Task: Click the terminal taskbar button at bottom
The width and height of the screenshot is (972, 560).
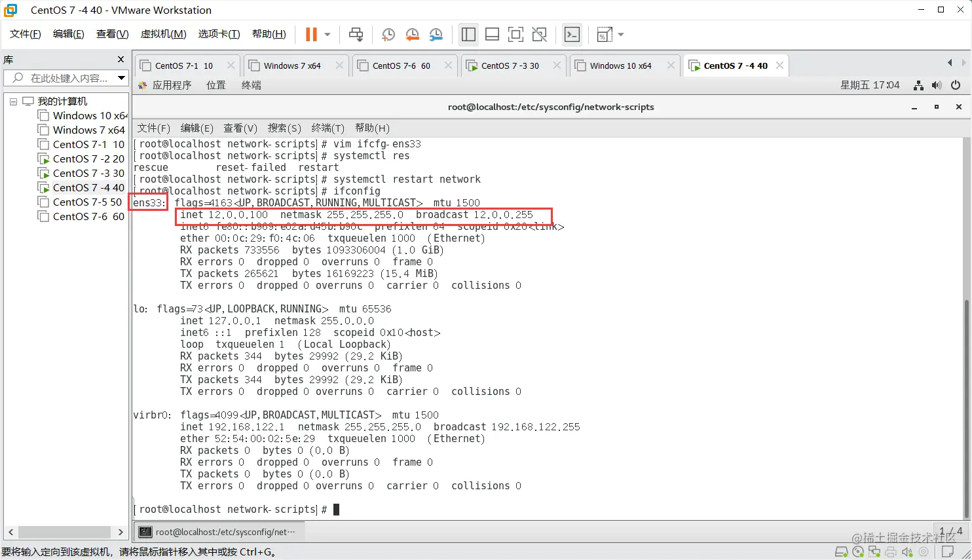Action: point(219,532)
